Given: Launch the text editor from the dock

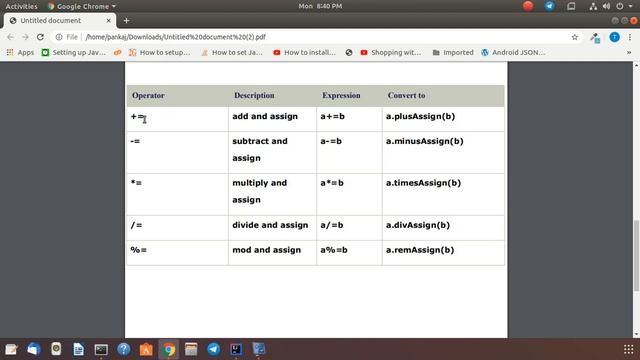Looking at the screenshot, I should [11, 349].
